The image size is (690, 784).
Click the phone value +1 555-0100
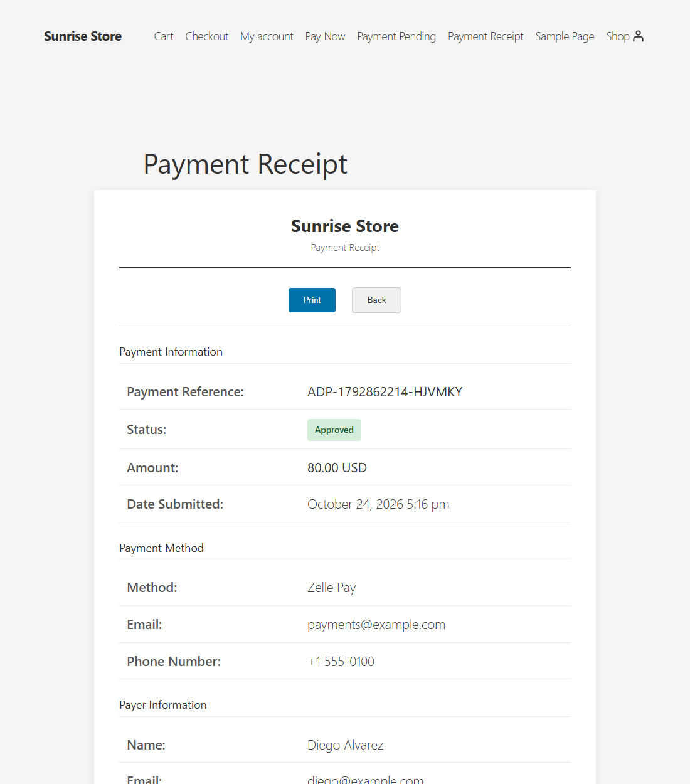[x=341, y=662]
